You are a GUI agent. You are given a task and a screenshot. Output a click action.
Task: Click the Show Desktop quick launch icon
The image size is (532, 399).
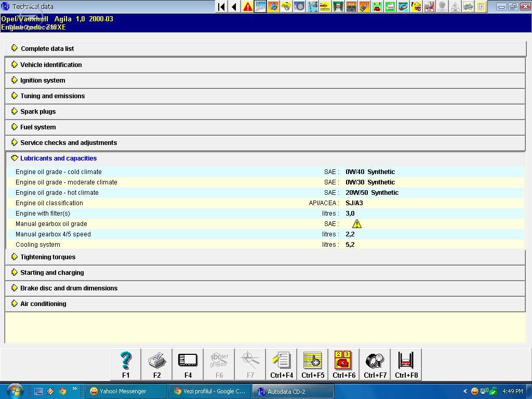[38, 391]
